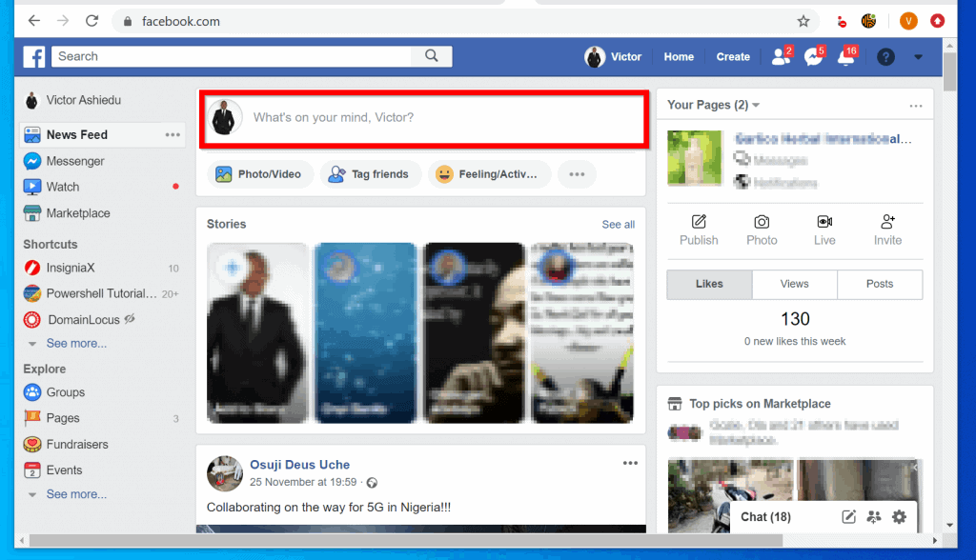Open friend requests icon
The image size is (976, 560).
781,56
